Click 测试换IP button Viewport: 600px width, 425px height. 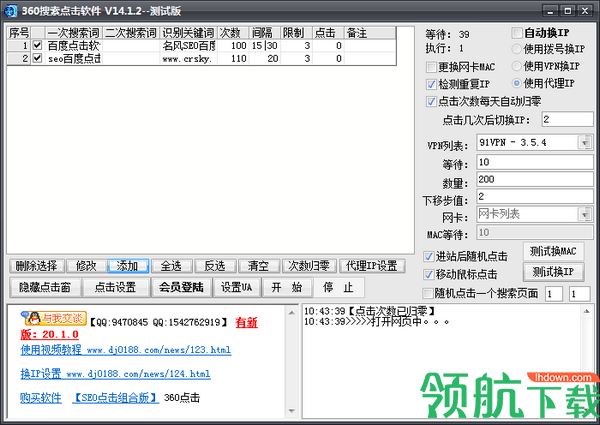pyautogui.click(x=553, y=272)
